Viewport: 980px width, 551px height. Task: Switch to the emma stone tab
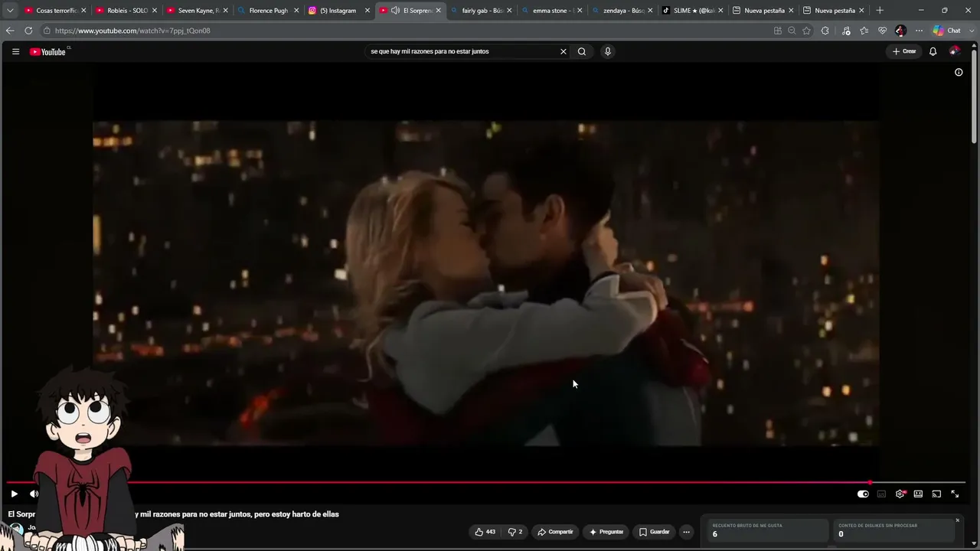click(550, 11)
